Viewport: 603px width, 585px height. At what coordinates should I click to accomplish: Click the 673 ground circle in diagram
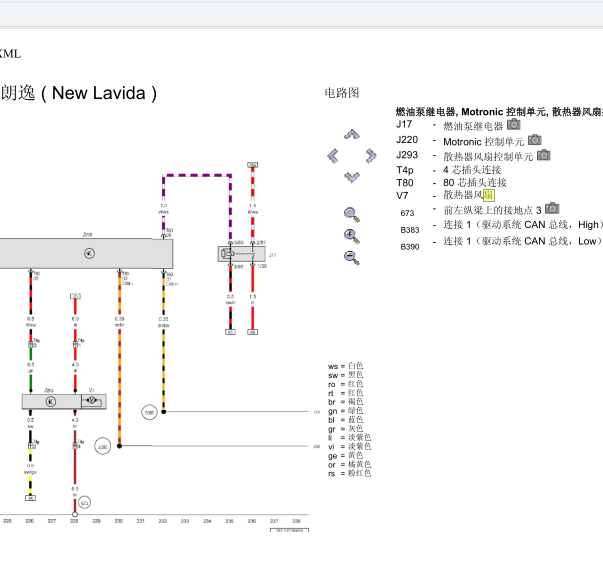point(85,503)
